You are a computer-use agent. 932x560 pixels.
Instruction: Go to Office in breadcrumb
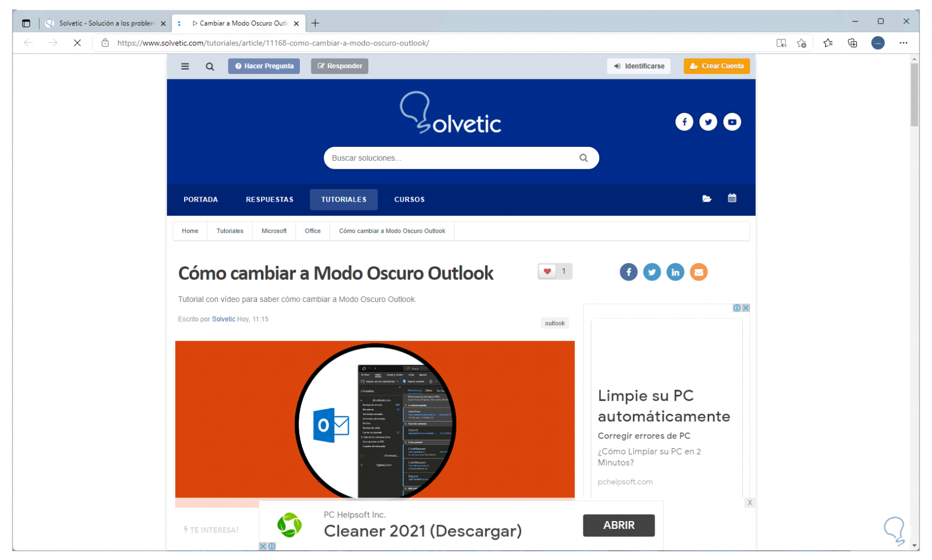pos(313,231)
